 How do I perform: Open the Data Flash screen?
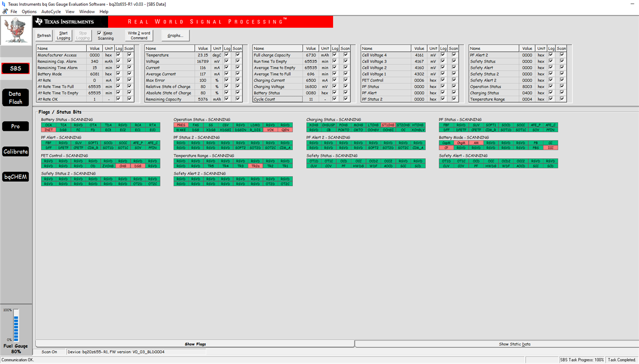point(16,98)
